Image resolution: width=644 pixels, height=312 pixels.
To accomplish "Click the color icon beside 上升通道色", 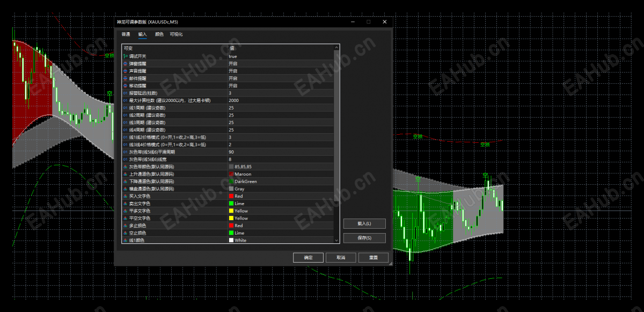I will tap(126, 174).
